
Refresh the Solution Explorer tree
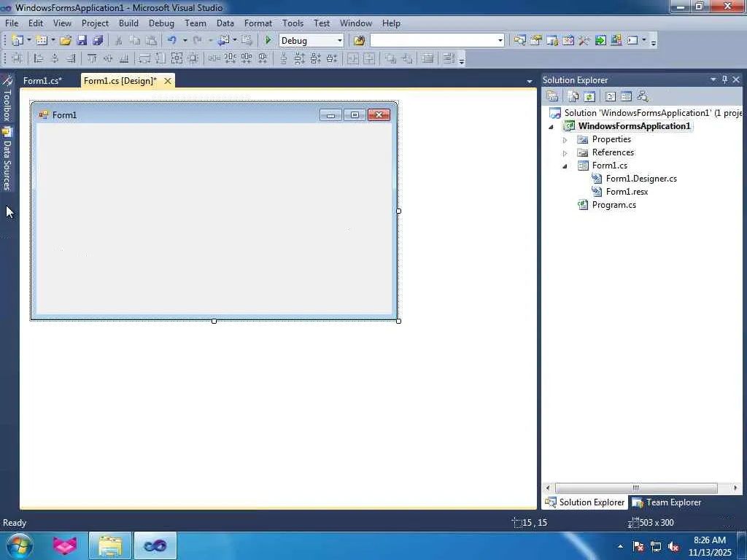click(589, 97)
